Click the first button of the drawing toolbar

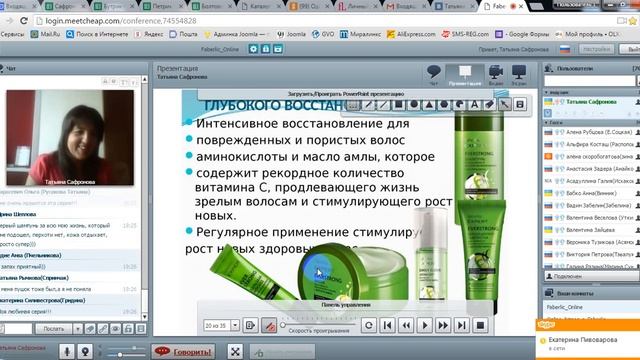[353, 105]
